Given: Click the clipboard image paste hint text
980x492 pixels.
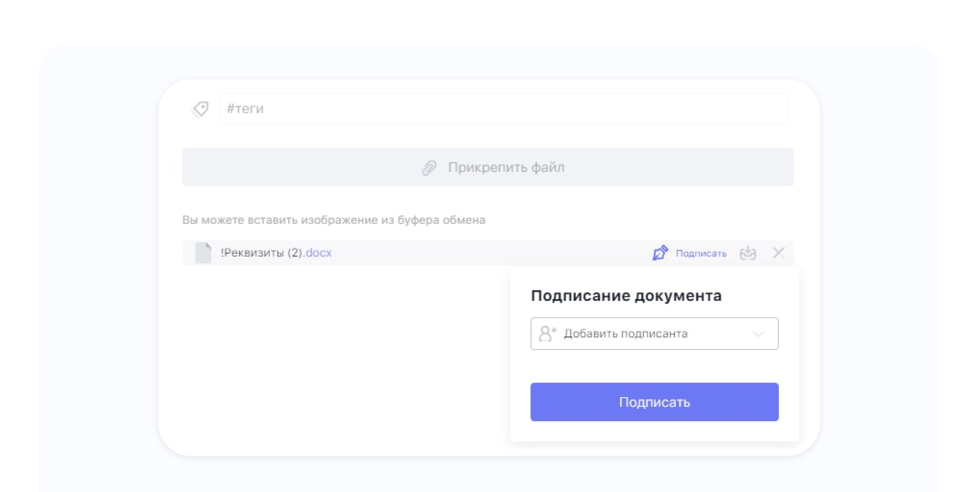Looking at the screenshot, I should tap(334, 220).
